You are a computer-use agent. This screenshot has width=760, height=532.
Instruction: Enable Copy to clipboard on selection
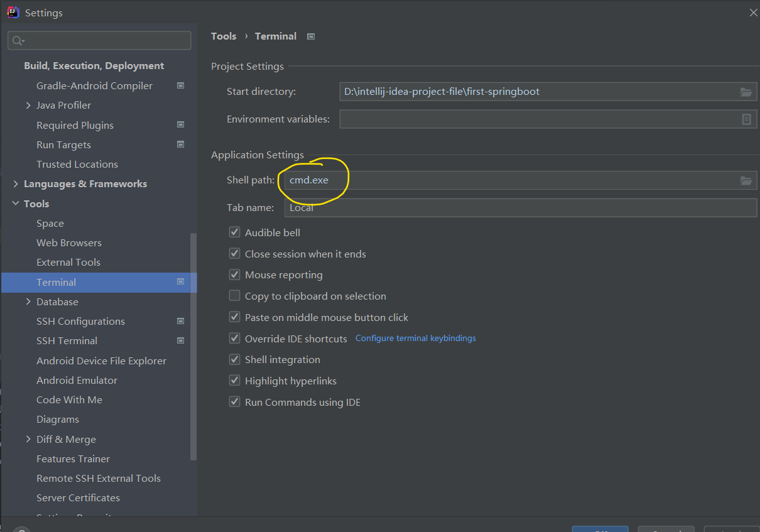234,296
